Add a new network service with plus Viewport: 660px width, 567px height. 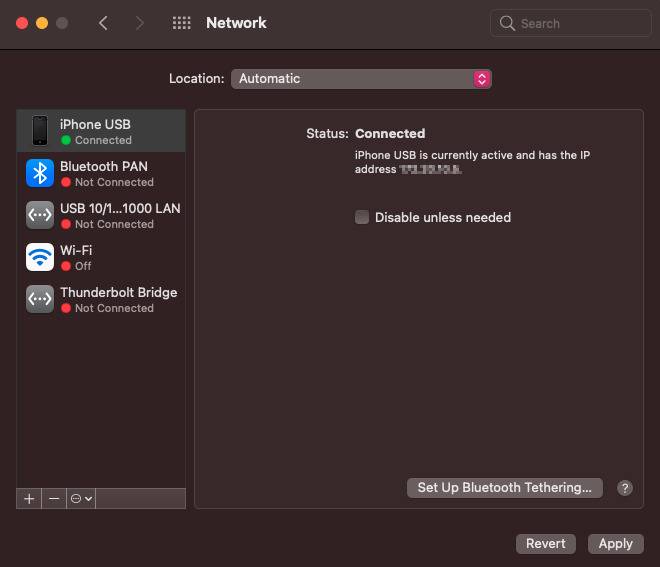pos(29,498)
